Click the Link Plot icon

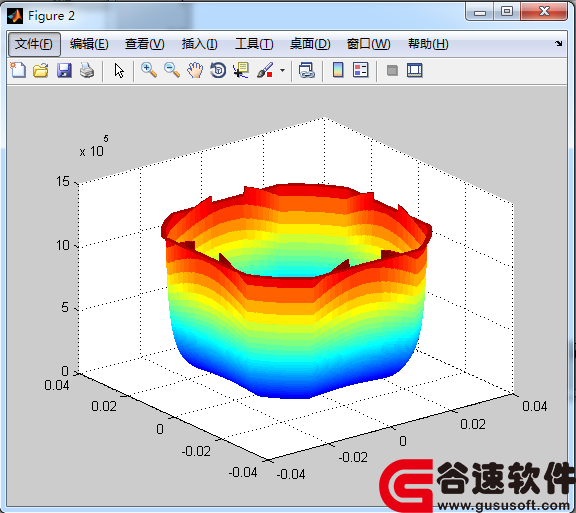pyautogui.click(x=306, y=70)
